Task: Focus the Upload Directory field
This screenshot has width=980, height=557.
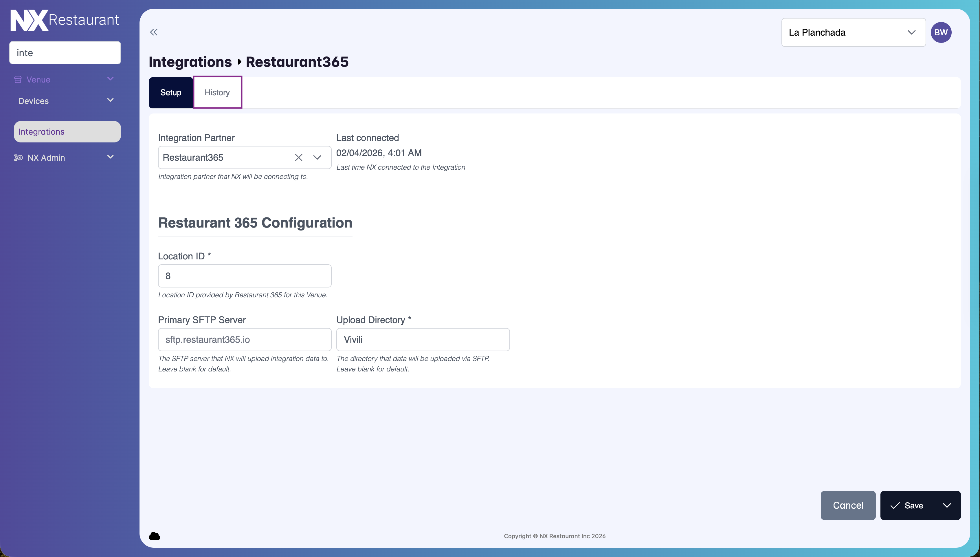Action: click(423, 340)
